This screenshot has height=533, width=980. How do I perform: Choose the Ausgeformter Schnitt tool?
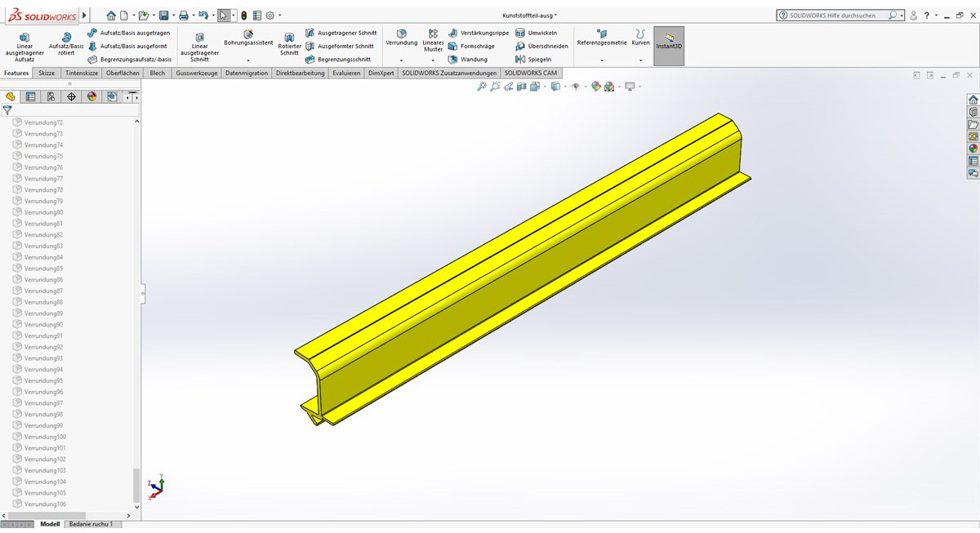coord(340,46)
